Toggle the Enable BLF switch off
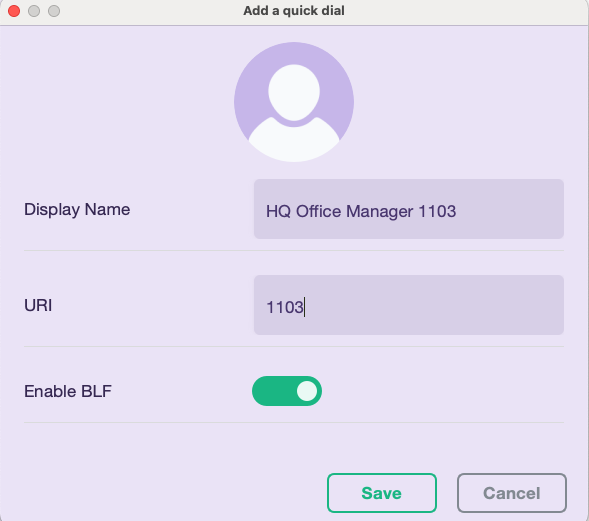Screen dimensions: 589x521 tap(287, 391)
